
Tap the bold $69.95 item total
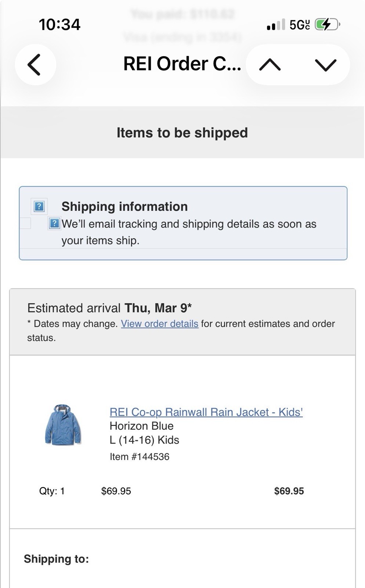(x=289, y=491)
